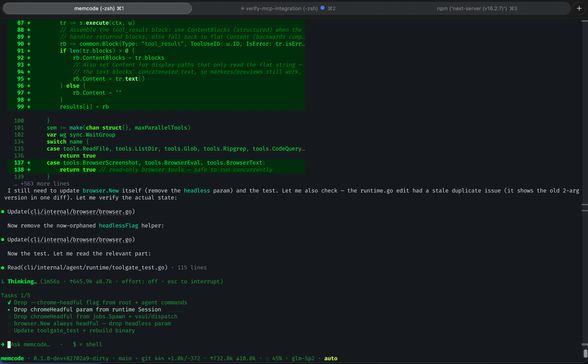Select pending task 'Update toolgate_test + rebuild binary'
The image size is (588, 364).
[74, 330]
